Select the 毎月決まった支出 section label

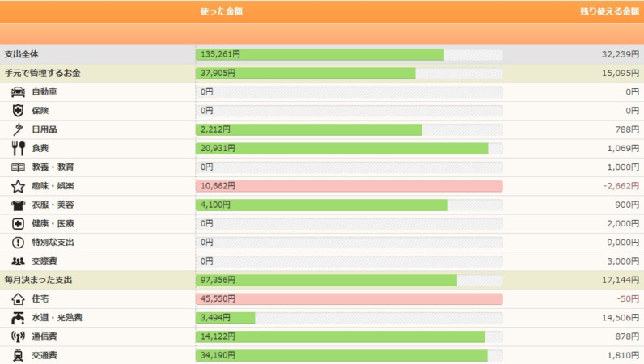(38, 280)
